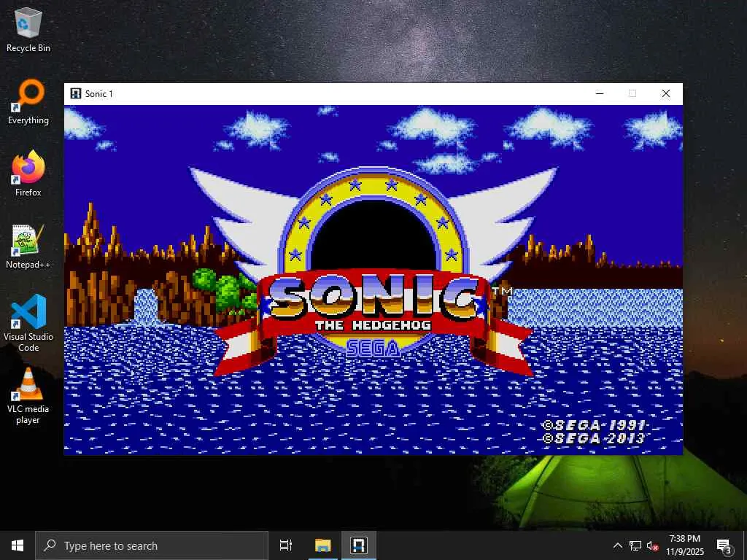747x560 pixels.
Task: Open the Recycle Bin desktop icon
Action: point(28,29)
